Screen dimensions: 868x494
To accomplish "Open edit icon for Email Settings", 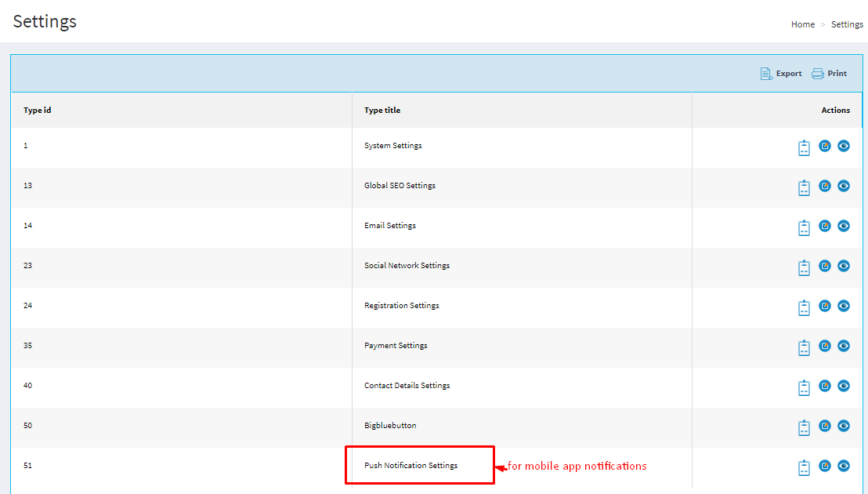I will 825,226.
